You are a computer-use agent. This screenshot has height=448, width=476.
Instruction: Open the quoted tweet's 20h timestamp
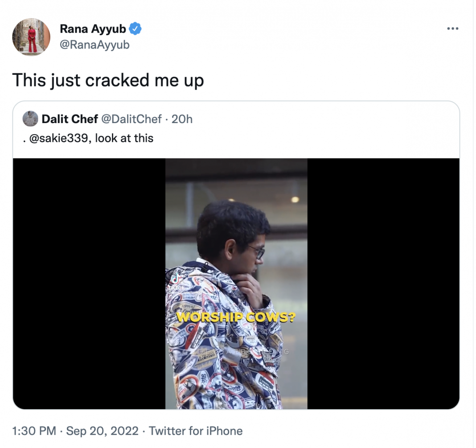(182, 119)
